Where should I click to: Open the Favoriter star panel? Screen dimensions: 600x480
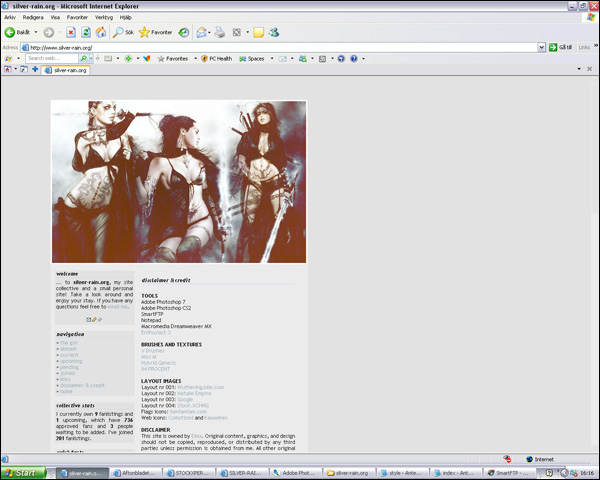tap(155, 33)
